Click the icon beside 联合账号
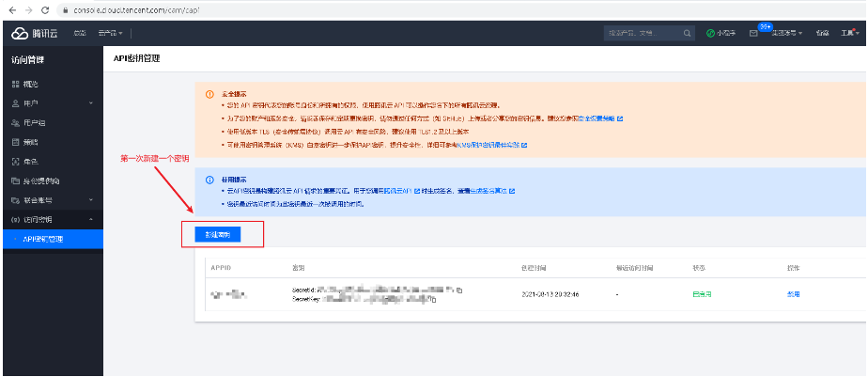 pyautogui.click(x=15, y=199)
